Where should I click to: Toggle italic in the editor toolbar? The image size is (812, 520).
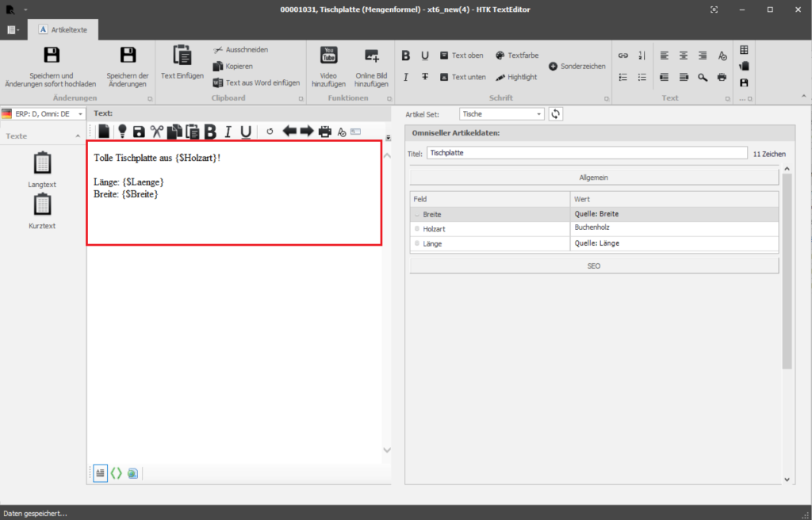pyautogui.click(x=228, y=132)
